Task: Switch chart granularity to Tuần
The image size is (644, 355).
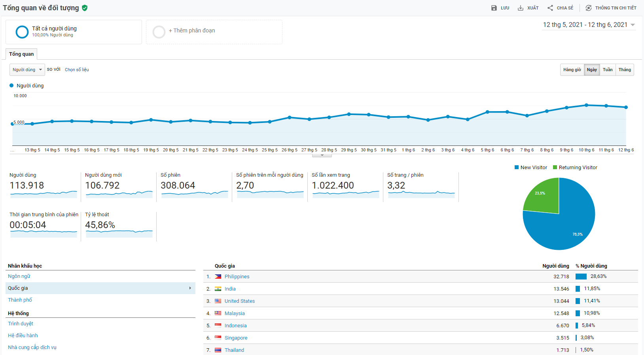Action: [608, 70]
